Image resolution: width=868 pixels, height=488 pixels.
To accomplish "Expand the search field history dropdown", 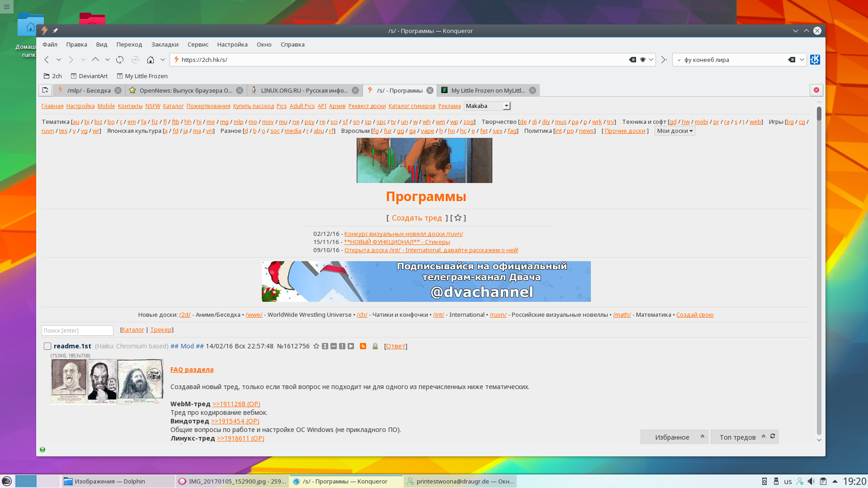I will point(802,60).
